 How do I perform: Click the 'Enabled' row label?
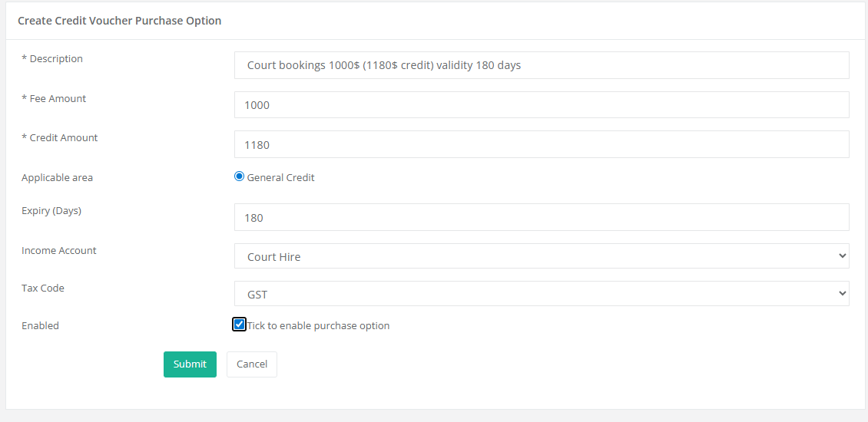pos(40,326)
